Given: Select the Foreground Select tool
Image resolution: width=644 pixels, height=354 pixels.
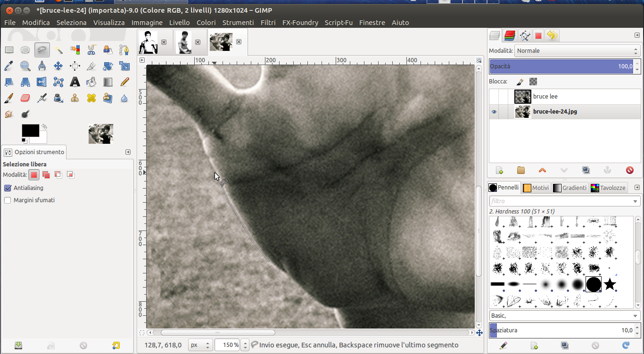Looking at the screenshot, I should [x=108, y=49].
